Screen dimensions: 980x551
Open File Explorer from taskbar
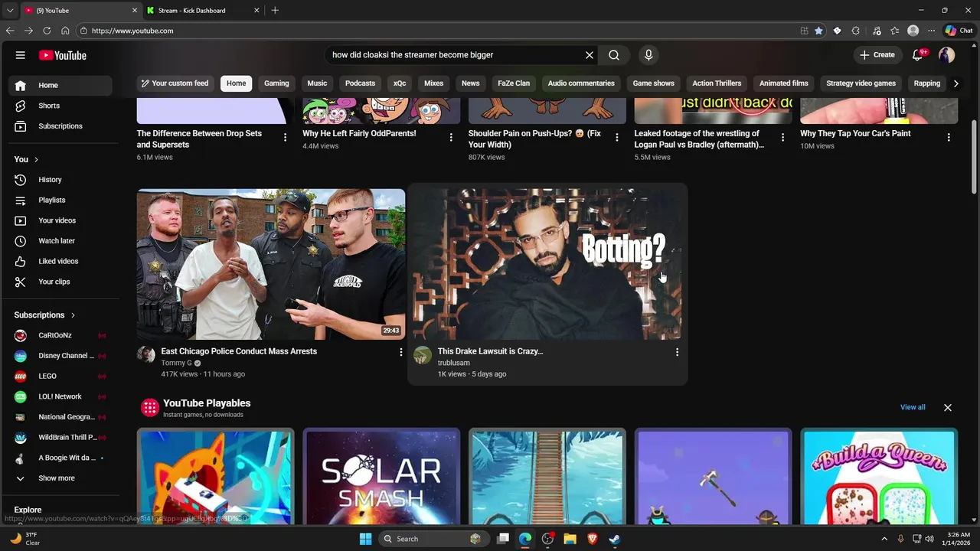coord(570,539)
